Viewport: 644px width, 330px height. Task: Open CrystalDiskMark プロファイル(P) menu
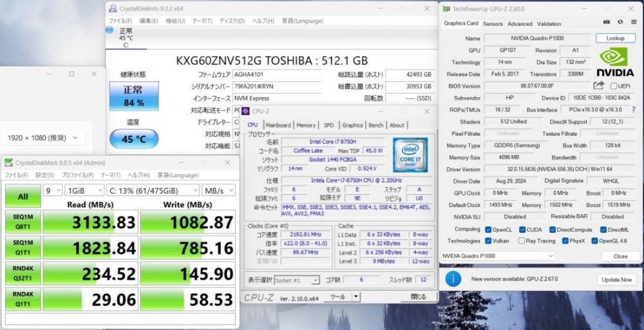coord(78,175)
